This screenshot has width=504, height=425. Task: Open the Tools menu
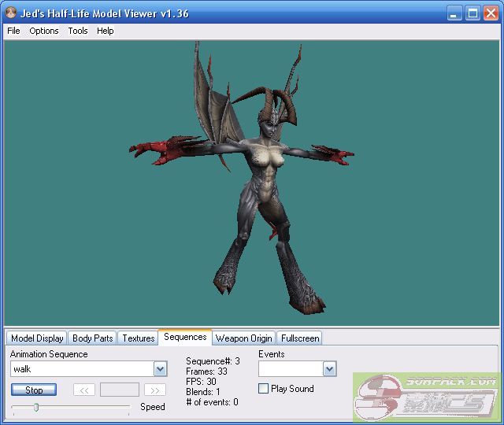(78, 31)
